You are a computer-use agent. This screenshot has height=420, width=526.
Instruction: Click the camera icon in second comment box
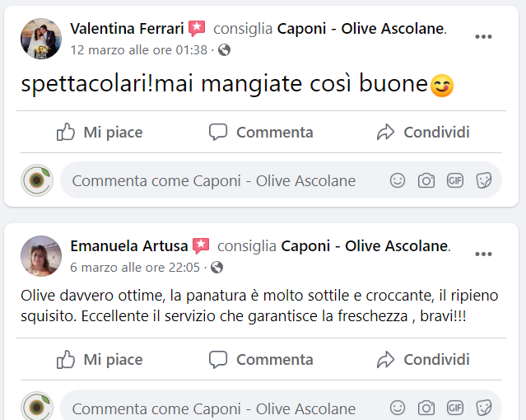pyautogui.click(x=426, y=408)
